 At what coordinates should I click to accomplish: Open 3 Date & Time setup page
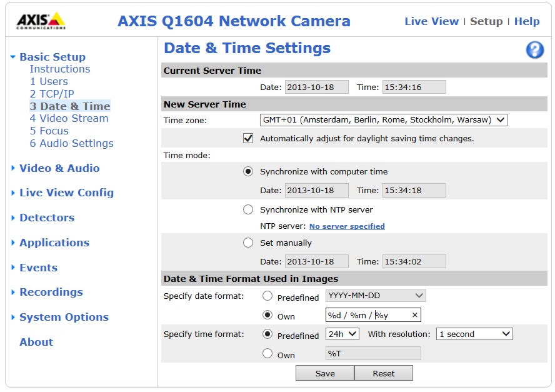pyautogui.click(x=70, y=106)
